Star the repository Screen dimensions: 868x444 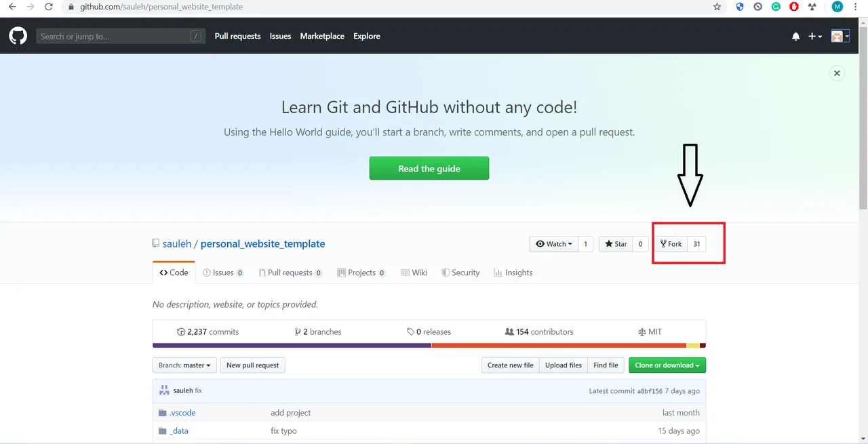(x=616, y=244)
